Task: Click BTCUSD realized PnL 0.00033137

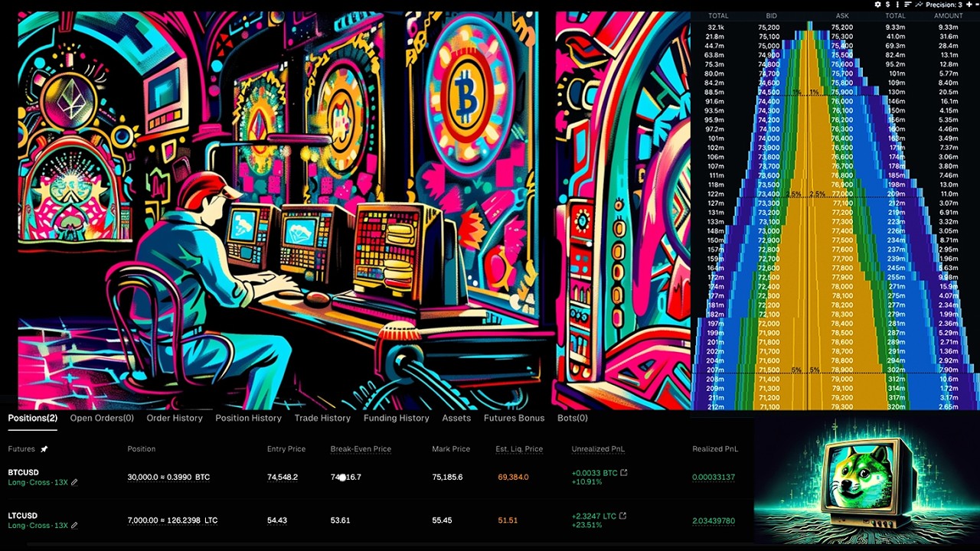Action: (x=714, y=478)
